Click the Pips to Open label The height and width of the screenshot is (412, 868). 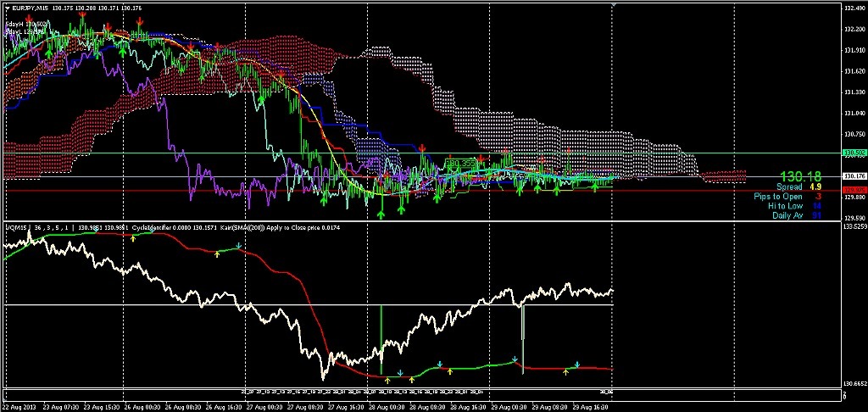pyautogui.click(x=778, y=197)
